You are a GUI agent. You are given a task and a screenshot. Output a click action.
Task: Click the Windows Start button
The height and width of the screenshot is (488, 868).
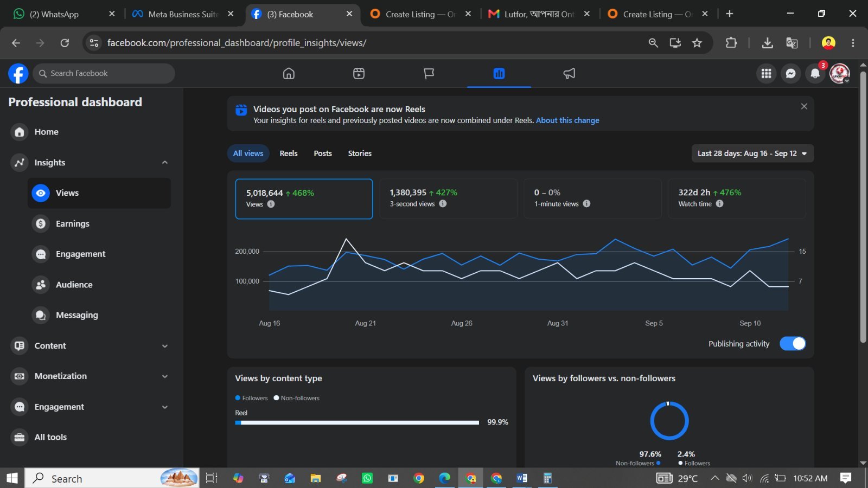[x=12, y=478]
